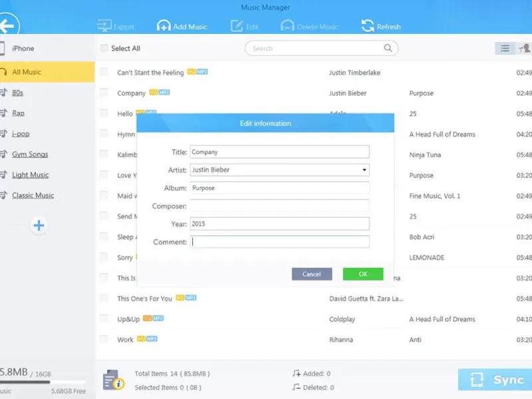This screenshot has height=399, width=532.
Task: Click Rihanna artist text
Action: pos(341,340)
